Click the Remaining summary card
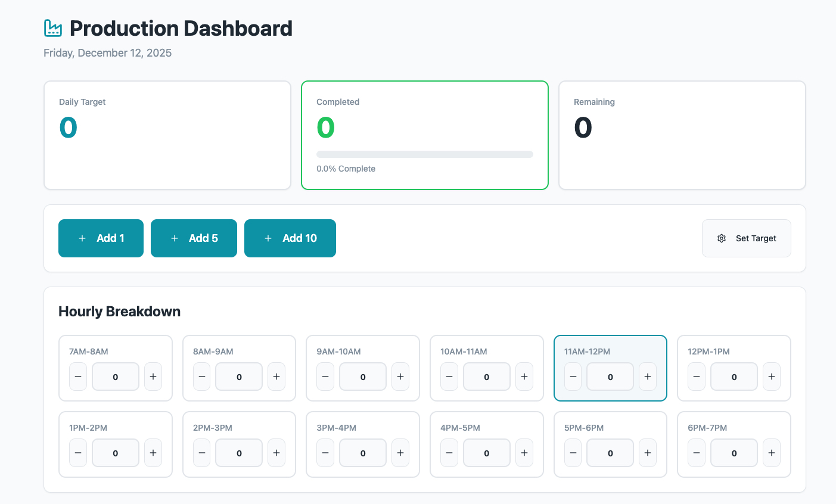This screenshot has width=836, height=504. coord(682,135)
